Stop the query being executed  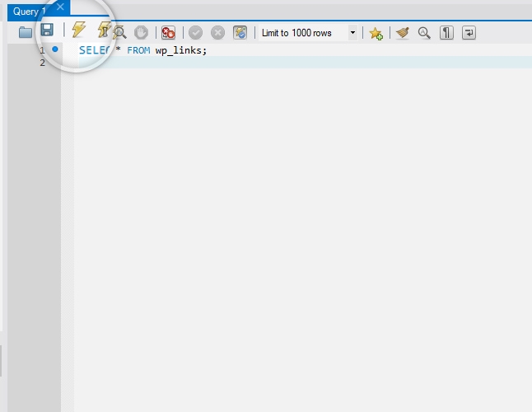coord(141,33)
